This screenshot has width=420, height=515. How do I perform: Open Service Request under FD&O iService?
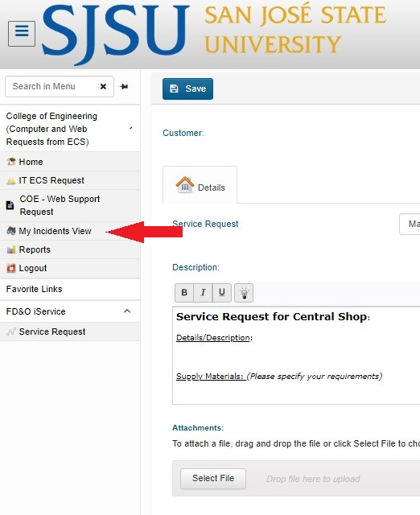70,332
